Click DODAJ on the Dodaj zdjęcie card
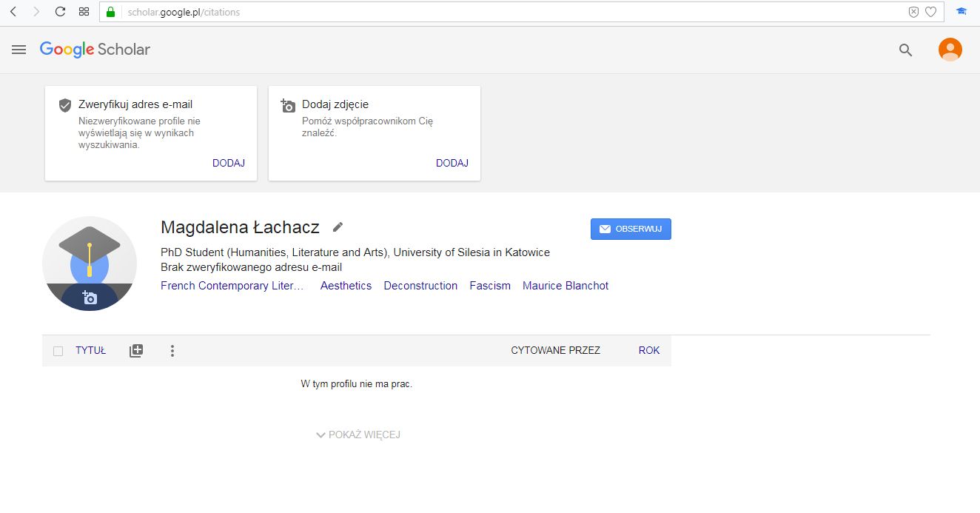The image size is (980, 513). click(452, 163)
